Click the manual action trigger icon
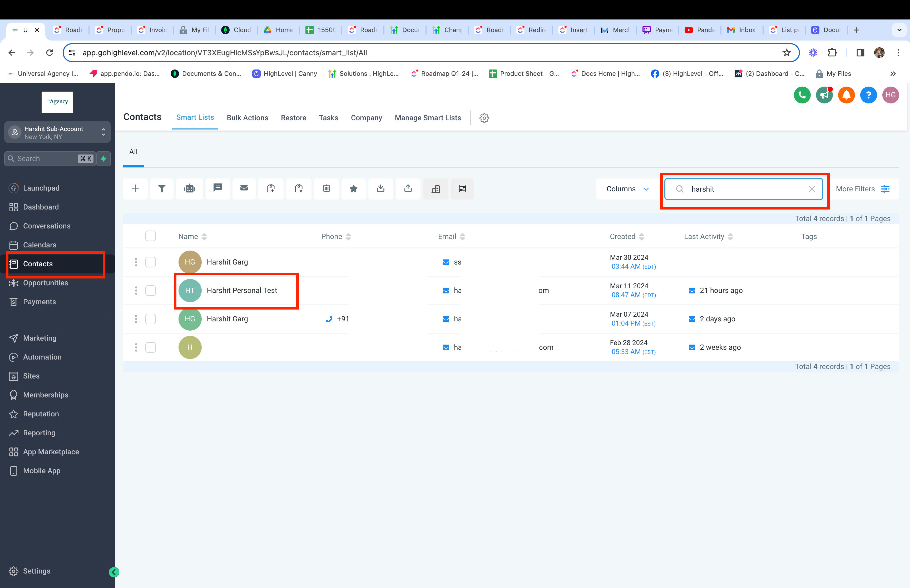This screenshot has height=588, width=910. pos(190,188)
